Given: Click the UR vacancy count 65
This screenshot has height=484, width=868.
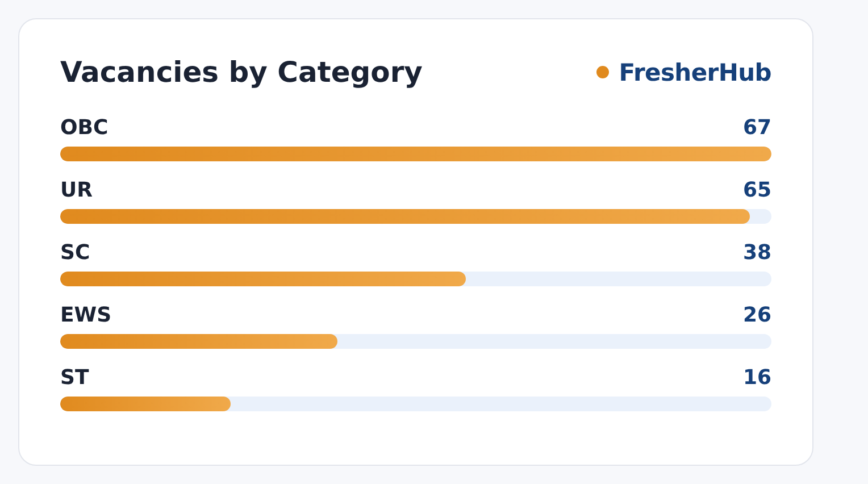Looking at the screenshot, I should 757,190.
